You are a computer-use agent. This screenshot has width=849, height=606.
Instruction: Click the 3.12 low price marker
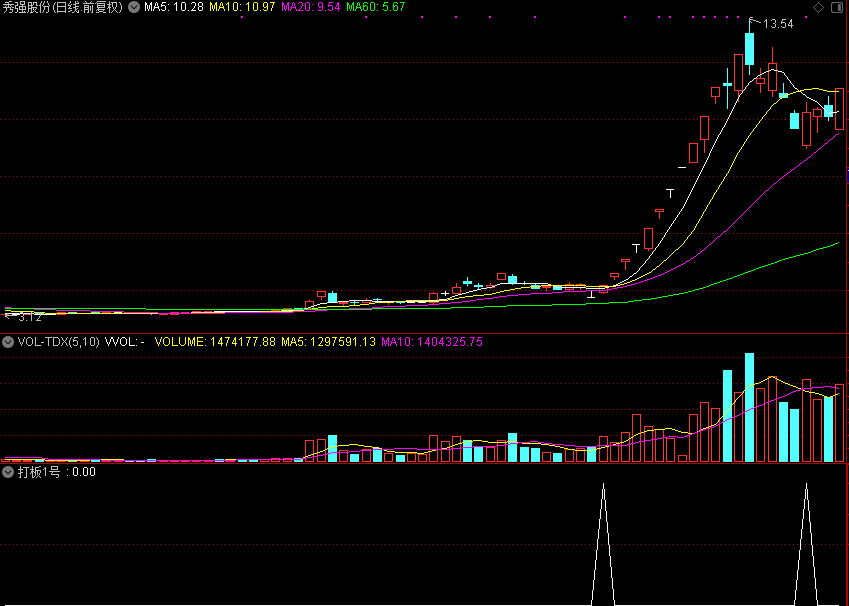pos(30,317)
